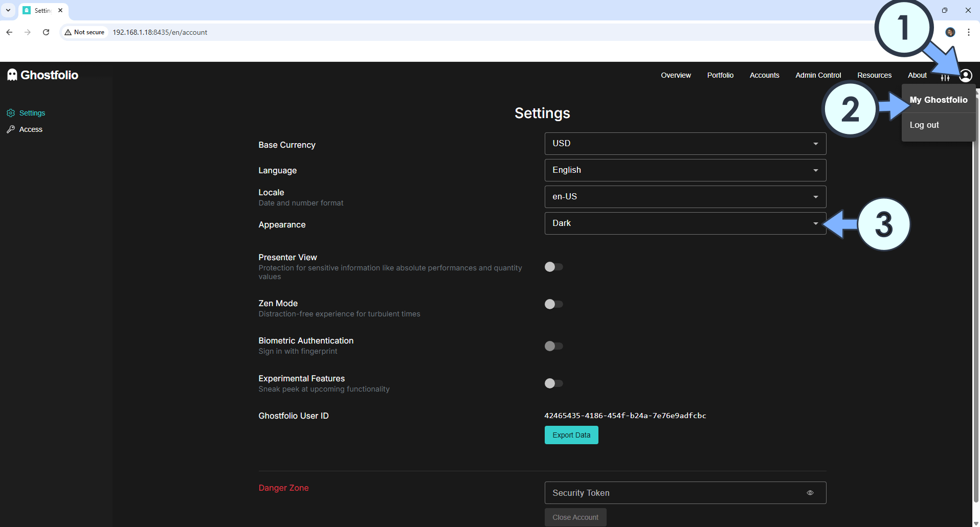The image size is (980, 527).
Task: Click the Export Data button
Action: pyautogui.click(x=571, y=435)
